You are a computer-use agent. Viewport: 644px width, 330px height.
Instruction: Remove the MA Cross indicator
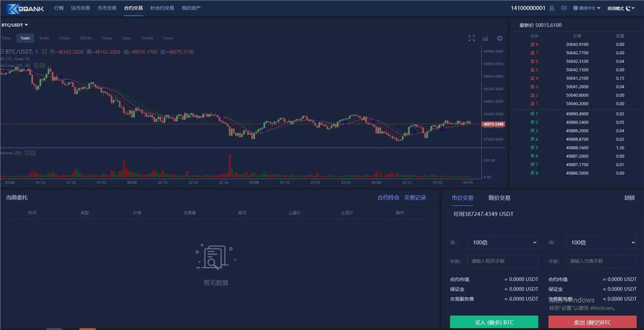click(43, 65)
